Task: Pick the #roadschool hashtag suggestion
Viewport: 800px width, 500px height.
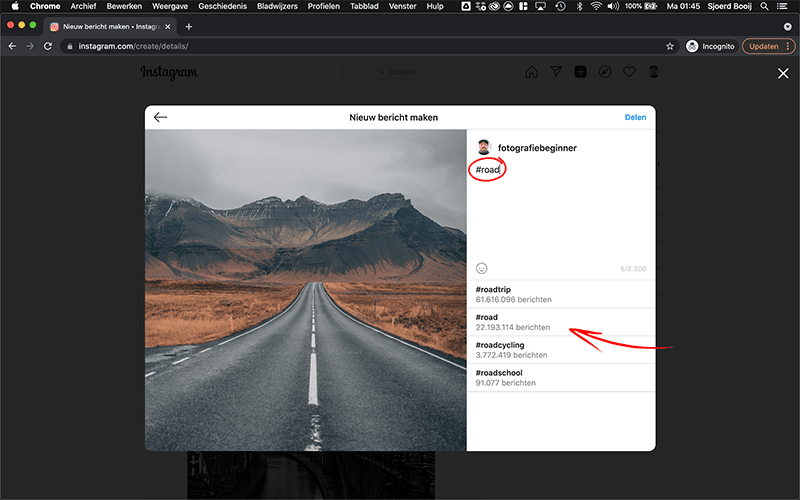Action: pos(560,378)
